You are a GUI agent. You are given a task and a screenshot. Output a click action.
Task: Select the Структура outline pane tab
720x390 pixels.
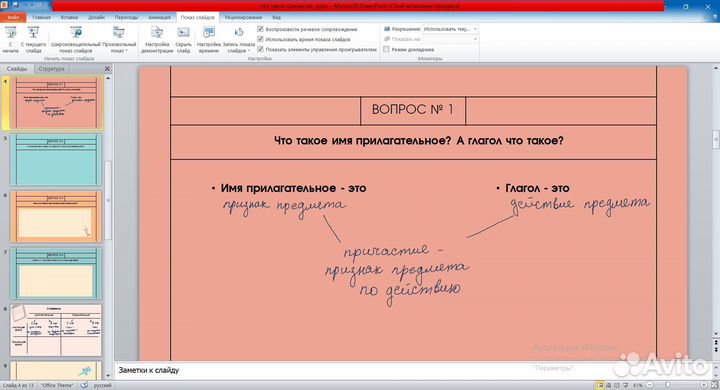[x=51, y=68]
